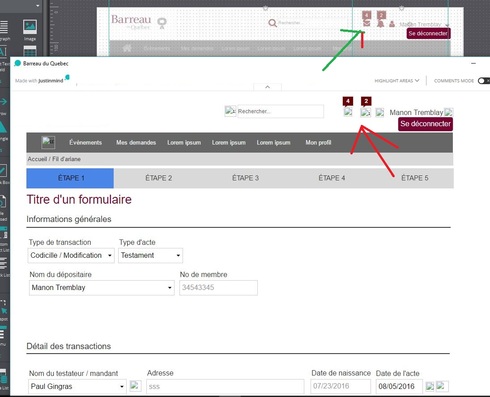Click the first Lorem ipsum menu item

184,143
